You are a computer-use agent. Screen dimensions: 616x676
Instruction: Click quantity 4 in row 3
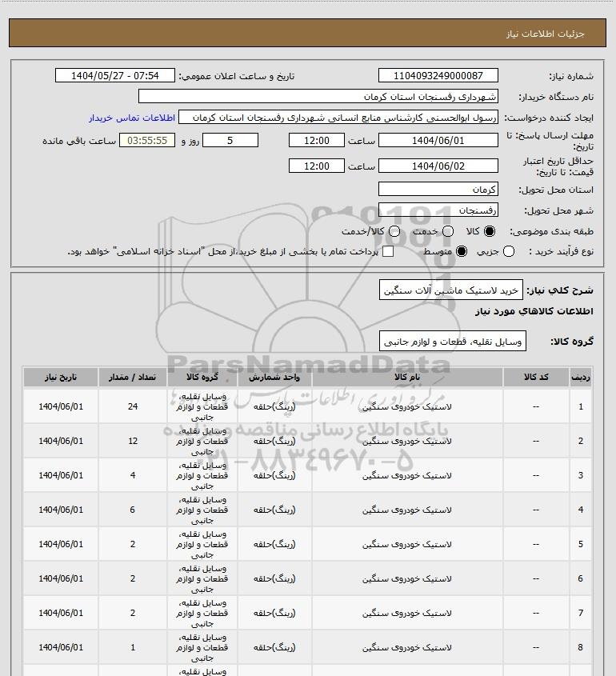coord(133,475)
